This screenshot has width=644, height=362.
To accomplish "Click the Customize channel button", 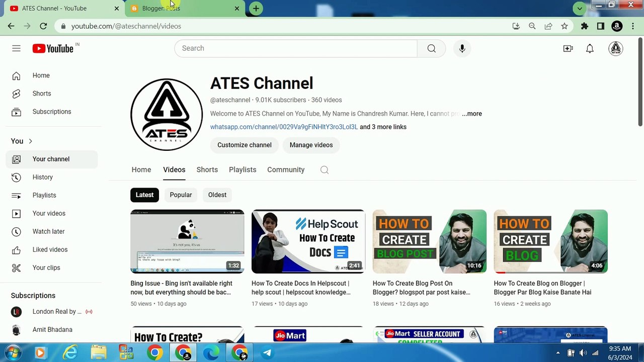I will pos(245,145).
